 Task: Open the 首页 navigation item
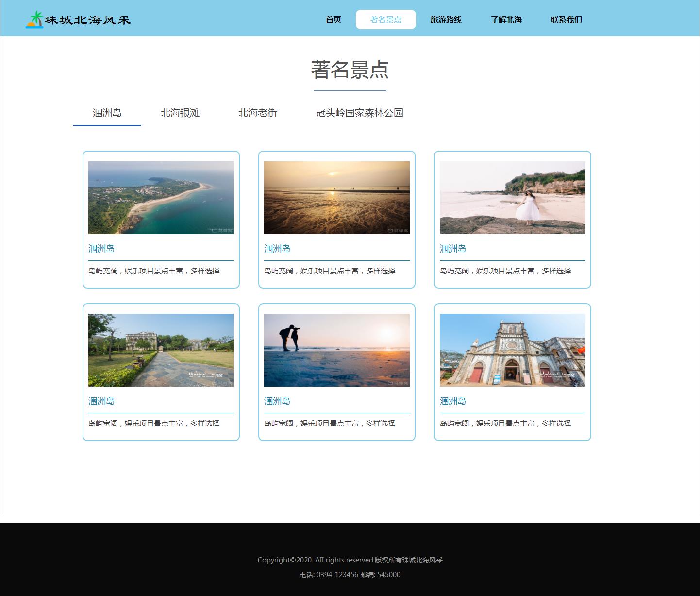point(333,19)
